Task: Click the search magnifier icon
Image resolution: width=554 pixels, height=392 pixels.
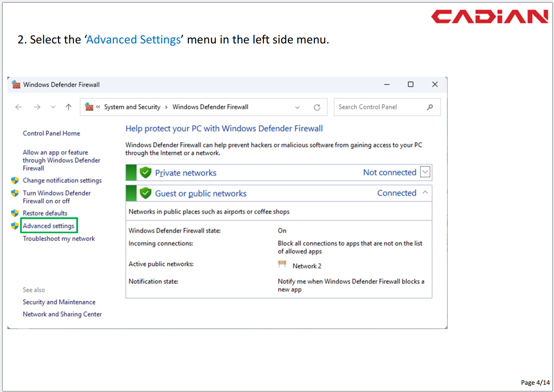Action: coord(430,107)
